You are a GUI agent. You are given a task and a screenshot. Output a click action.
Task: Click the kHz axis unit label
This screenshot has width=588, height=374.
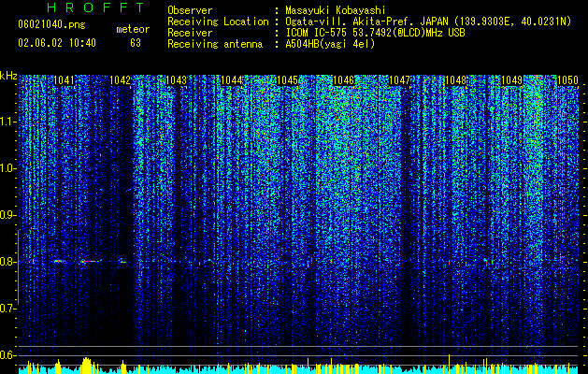[x=8, y=76]
